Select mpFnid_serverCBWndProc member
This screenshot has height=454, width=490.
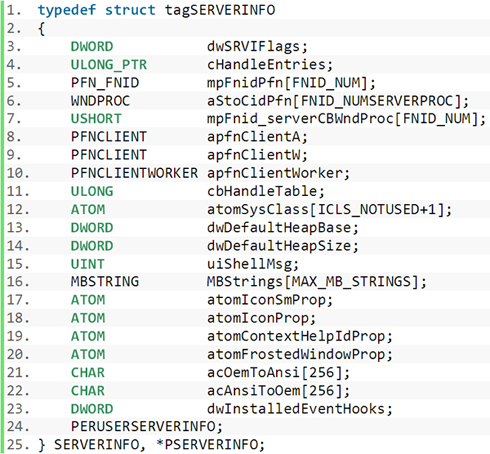[x=300, y=119]
